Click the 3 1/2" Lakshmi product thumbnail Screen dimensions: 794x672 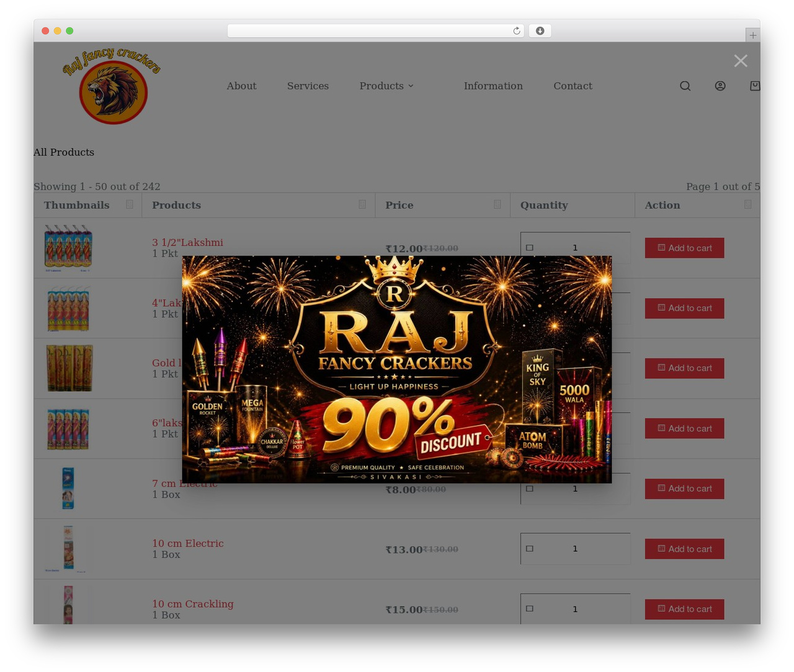click(68, 248)
